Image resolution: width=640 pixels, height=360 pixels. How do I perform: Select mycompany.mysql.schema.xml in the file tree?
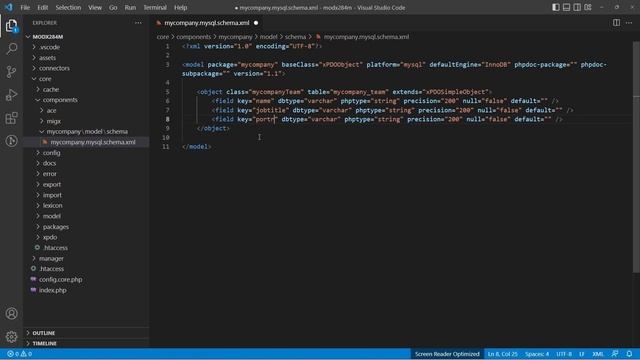point(93,142)
